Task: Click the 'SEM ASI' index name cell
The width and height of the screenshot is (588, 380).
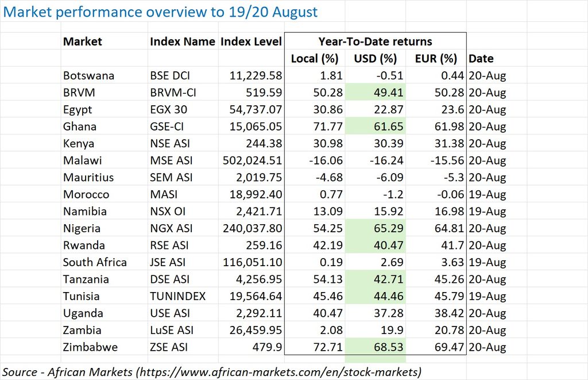Action: [183, 177]
